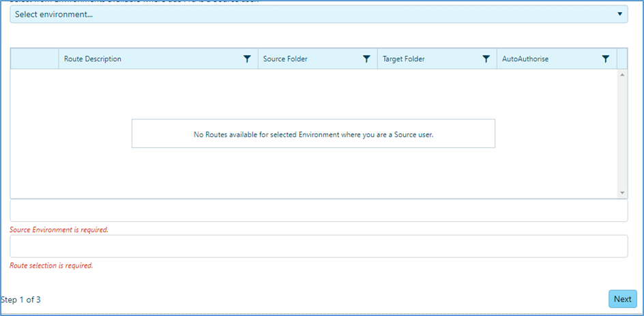Open filter for AutoAuthorise column

tap(605, 59)
